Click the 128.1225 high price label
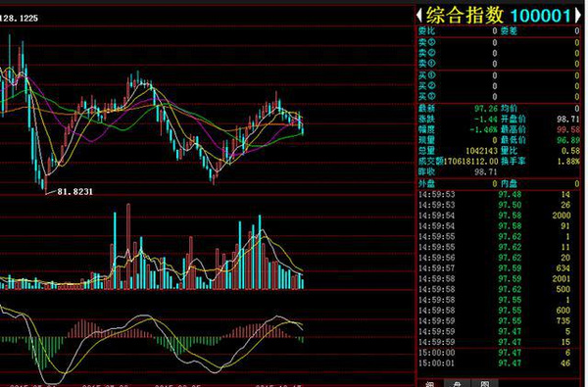The height and width of the screenshot is (387, 588). pos(19,18)
